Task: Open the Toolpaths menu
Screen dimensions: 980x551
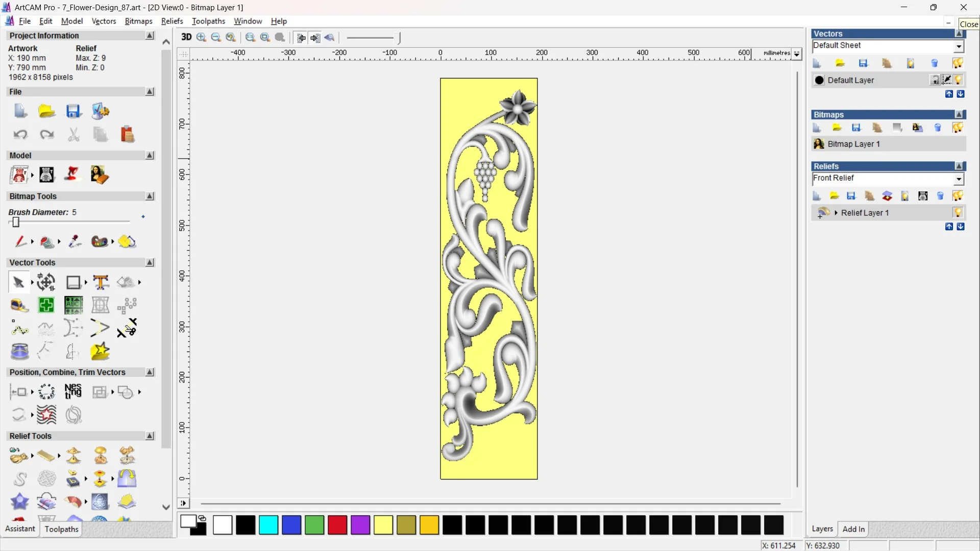Action: [x=208, y=21]
